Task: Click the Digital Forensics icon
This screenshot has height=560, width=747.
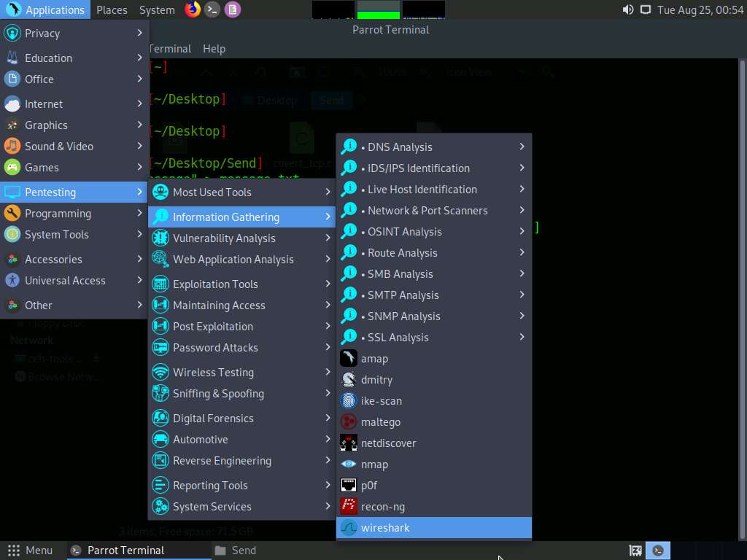Action: point(160,418)
